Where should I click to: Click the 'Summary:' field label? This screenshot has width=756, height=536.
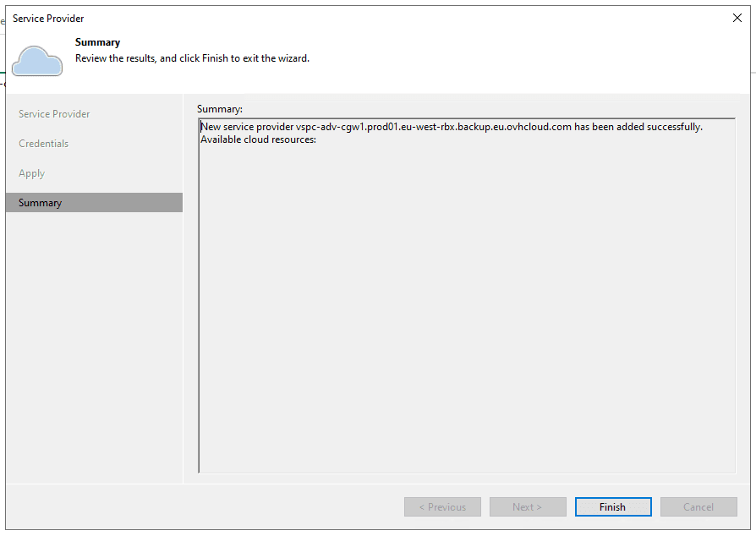tap(219, 109)
